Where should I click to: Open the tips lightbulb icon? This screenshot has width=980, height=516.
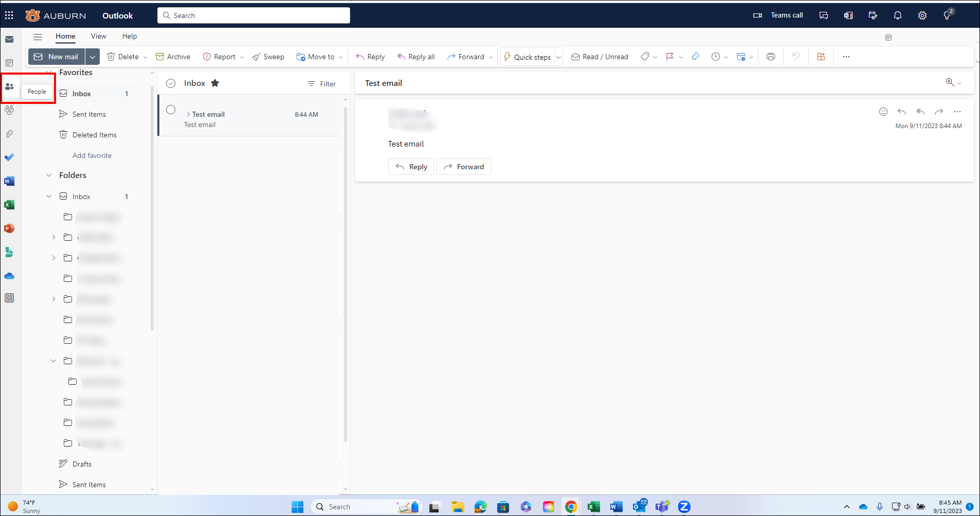947,15
